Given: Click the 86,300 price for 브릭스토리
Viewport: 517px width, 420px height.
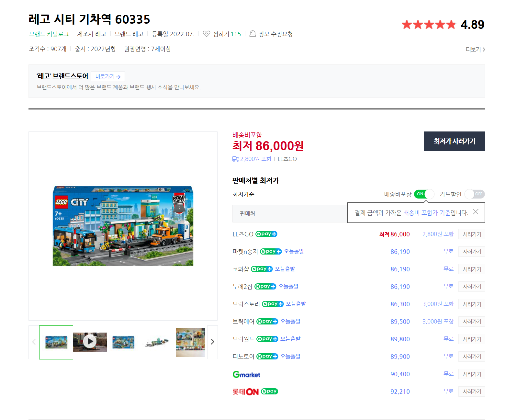Looking at the screenshot, I should pyautogui.click(x=400, y=304).
